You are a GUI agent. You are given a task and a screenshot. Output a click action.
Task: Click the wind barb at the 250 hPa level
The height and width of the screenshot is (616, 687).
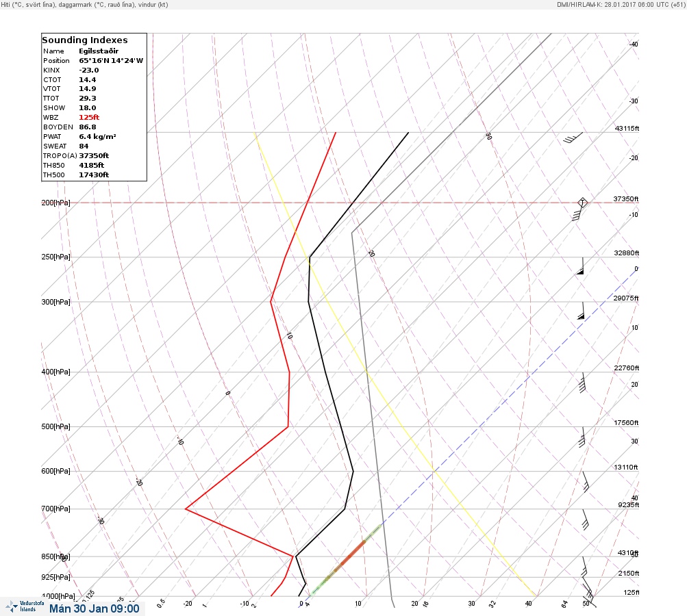tap(581, 266)
